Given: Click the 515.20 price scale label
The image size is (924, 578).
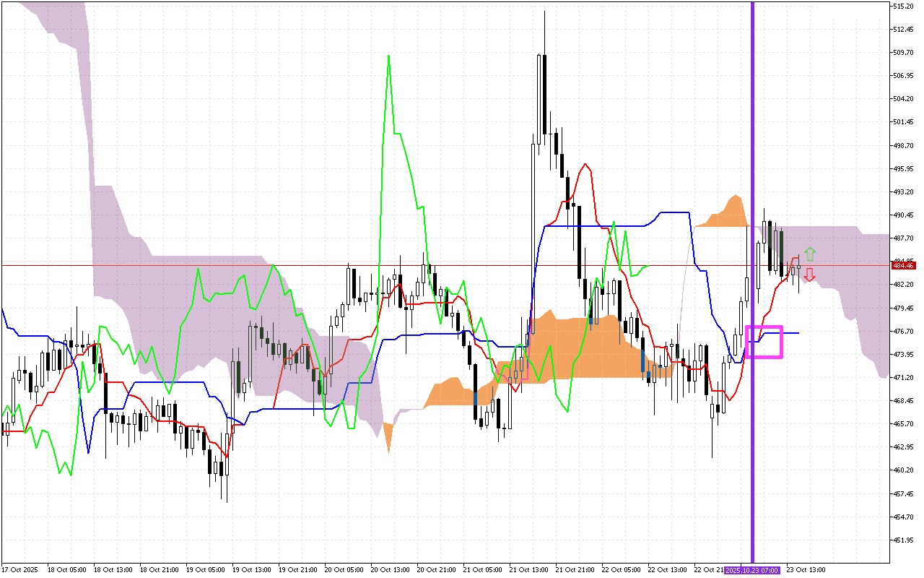Looking at the screenshot, I should pyautogui.click(x=904, y=7).
